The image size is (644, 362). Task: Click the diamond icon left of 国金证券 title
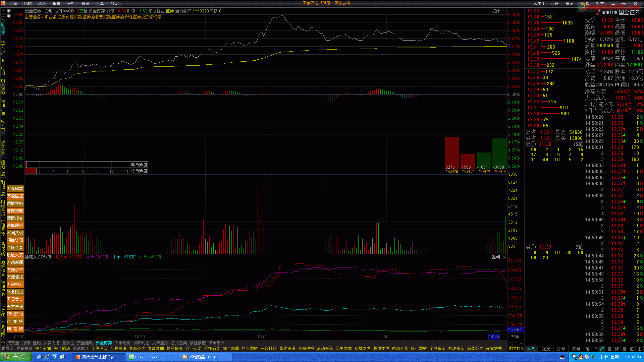coord(9,11)
